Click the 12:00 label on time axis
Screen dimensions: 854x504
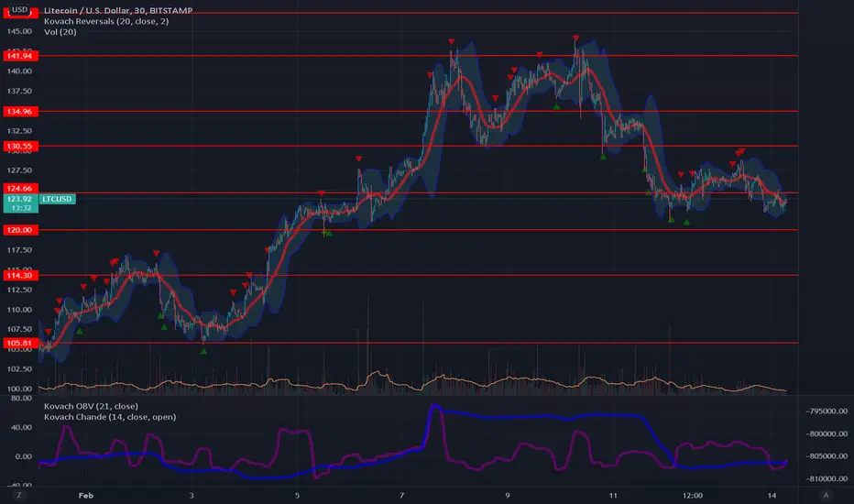[x=692, y=495]
